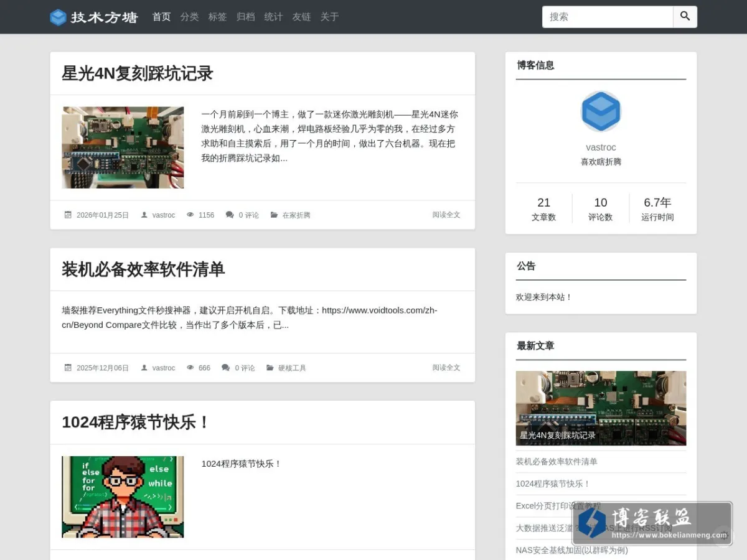Click excerpt text mentioning Everything文件秒搜神器
The height and width of the screenshot is (560, 747).
250,317
